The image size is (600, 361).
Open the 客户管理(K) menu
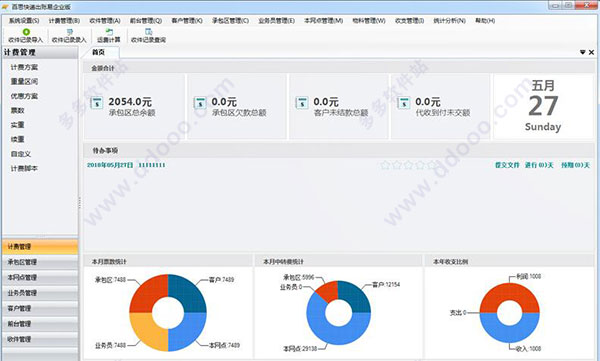pos(187,21)
